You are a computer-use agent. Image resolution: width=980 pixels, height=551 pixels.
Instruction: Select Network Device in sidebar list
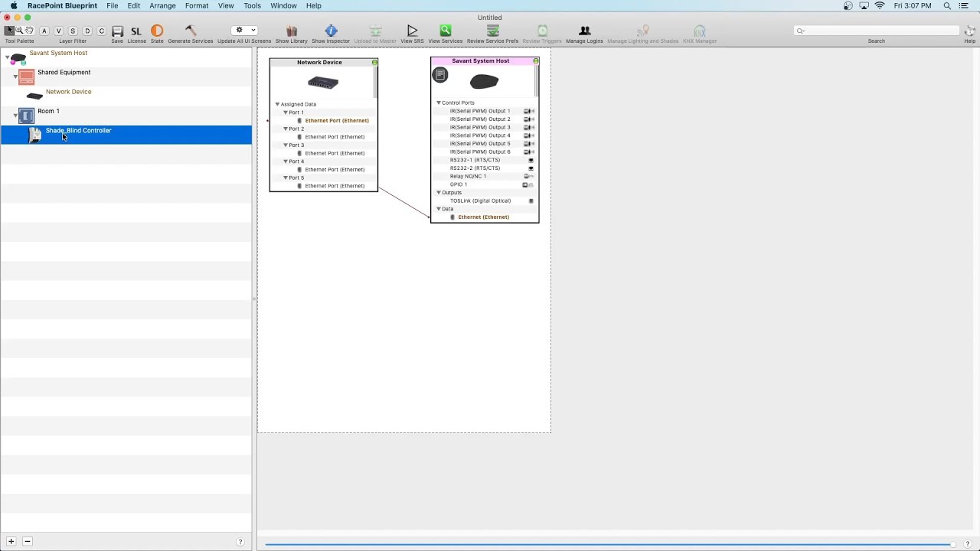tap(68, 92)
